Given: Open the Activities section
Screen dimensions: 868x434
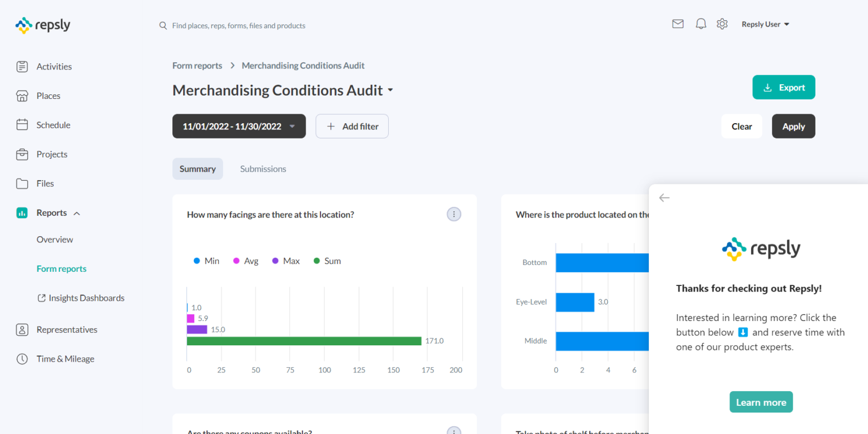Looking at the screenshot, I should point(54,66).
